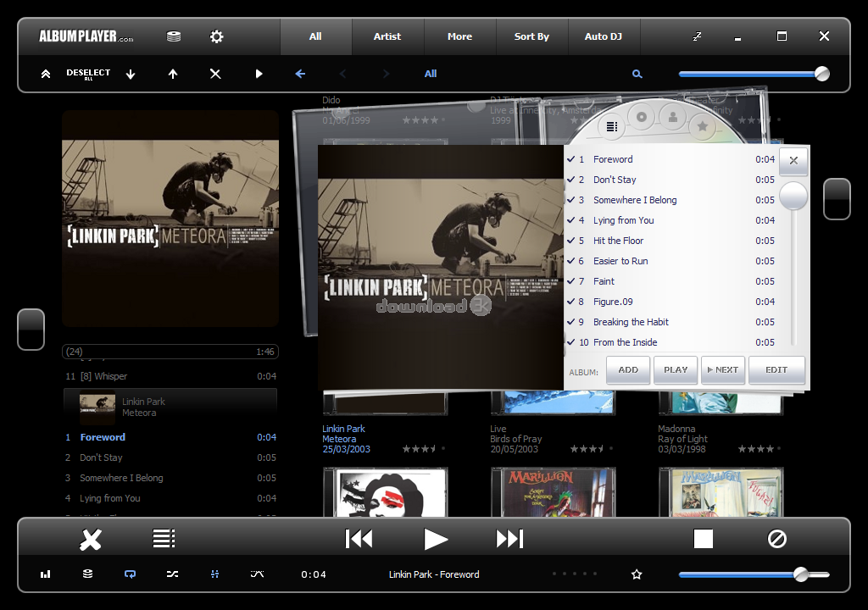
Task: Click the disc-stack icon in the player bar
Action: [87, 574]
